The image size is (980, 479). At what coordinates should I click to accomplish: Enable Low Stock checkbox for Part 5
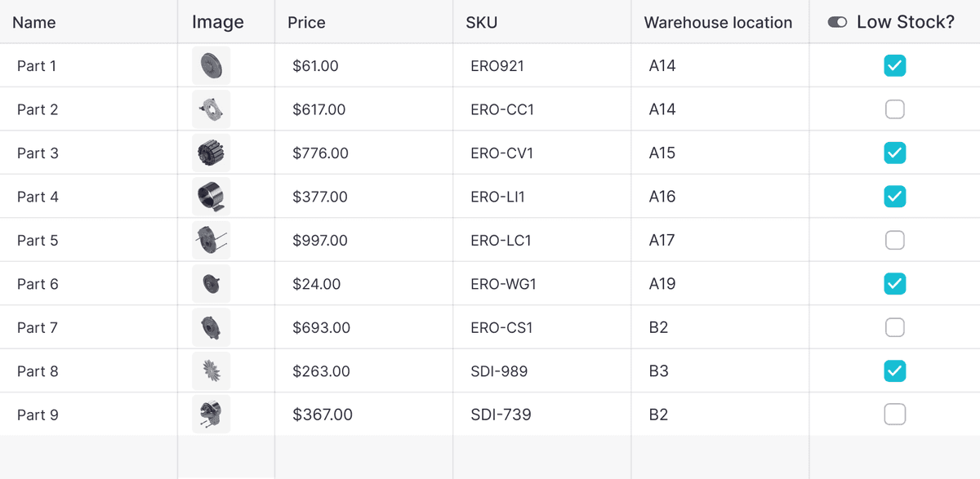tap(895, 240)
